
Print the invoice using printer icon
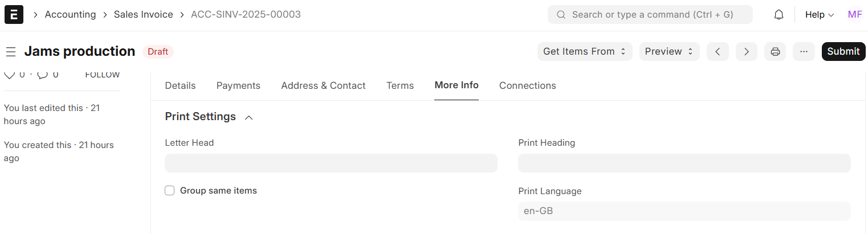(775, 52)
